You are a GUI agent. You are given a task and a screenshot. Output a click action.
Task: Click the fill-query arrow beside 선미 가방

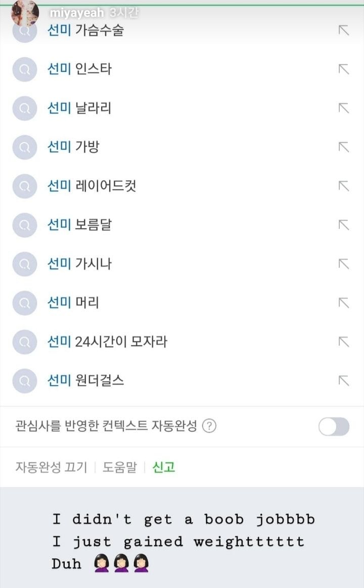(344, 147)
